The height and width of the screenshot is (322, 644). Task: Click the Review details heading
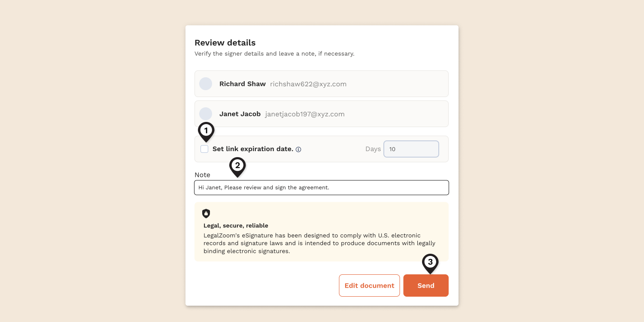(x=225, y=43)
